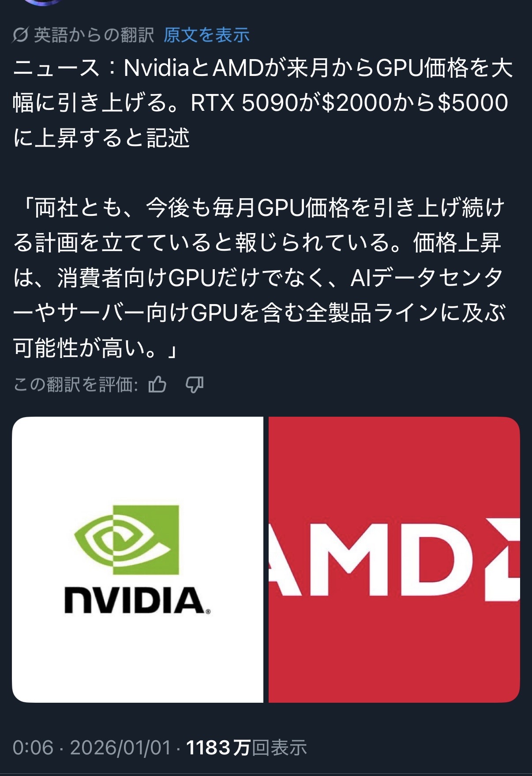
Task: Click the green NVIDIA eye emblem
Action: tap(127, 539)
